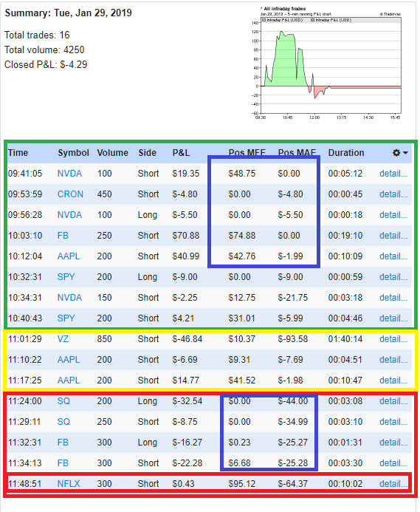Open SPY symbol on the 10:40:43 trade

(66, 318)
